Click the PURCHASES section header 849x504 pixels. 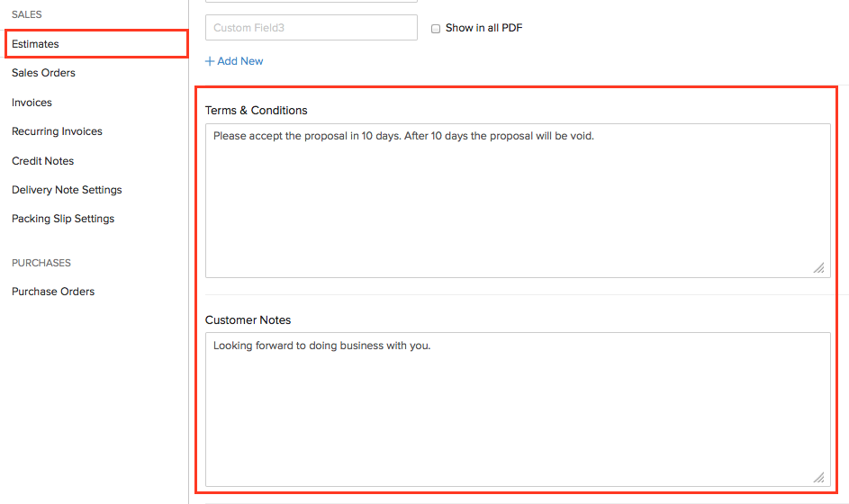(41, 263)
